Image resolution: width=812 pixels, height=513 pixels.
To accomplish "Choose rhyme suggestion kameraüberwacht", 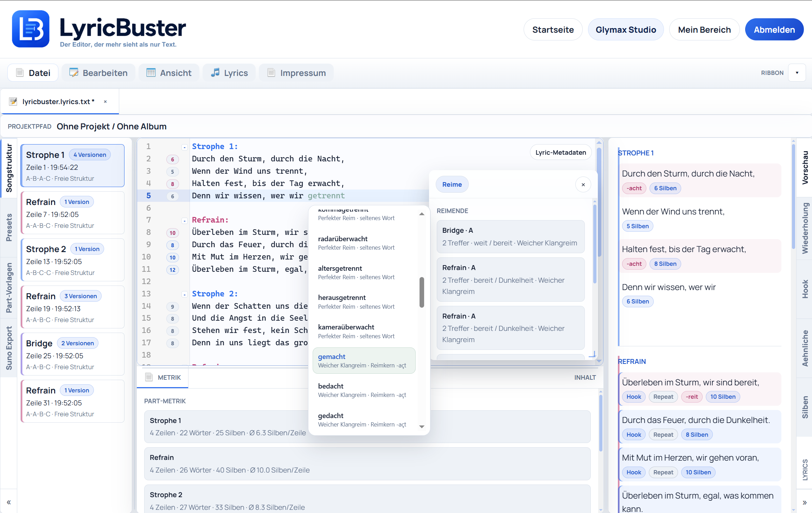I will pos(364,331).
